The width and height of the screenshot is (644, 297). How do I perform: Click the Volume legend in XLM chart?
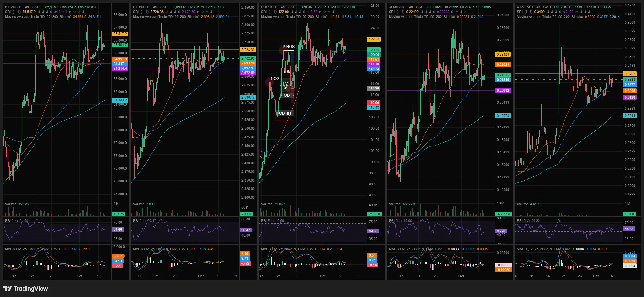coord(395,204)
